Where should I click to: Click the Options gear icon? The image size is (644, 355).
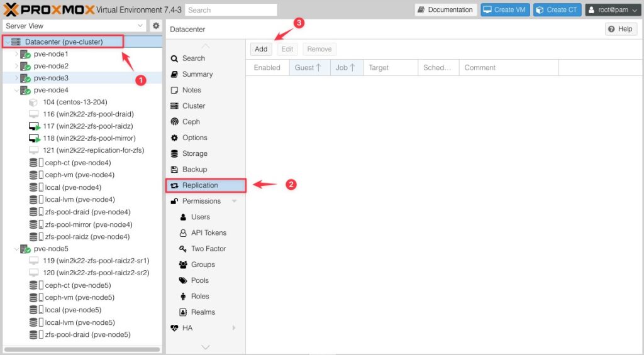[x=175, y=138]
